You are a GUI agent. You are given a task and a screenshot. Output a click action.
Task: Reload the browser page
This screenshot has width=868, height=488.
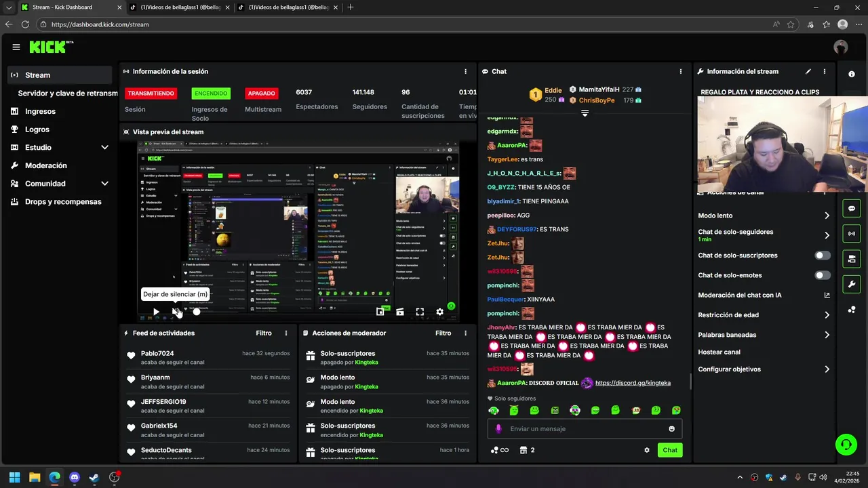tap(25, 24)
